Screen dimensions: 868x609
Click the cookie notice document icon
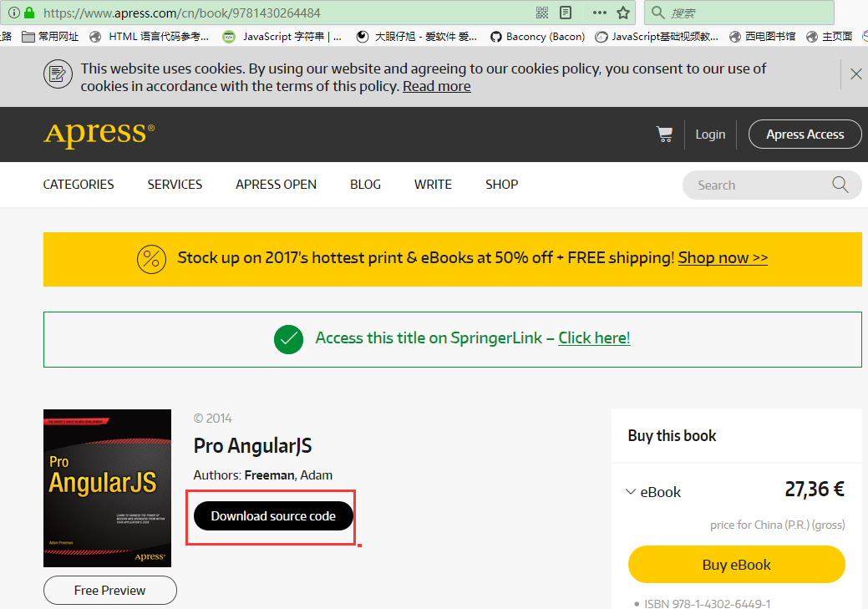pyautogui.click(x=58, y=74)
